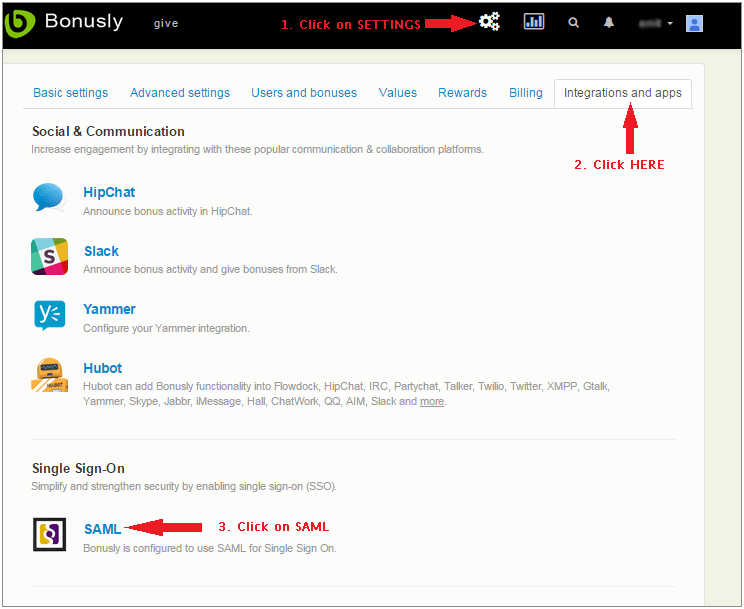
Task: Click the SAML integration icon
Action: [x=49, y=534]
